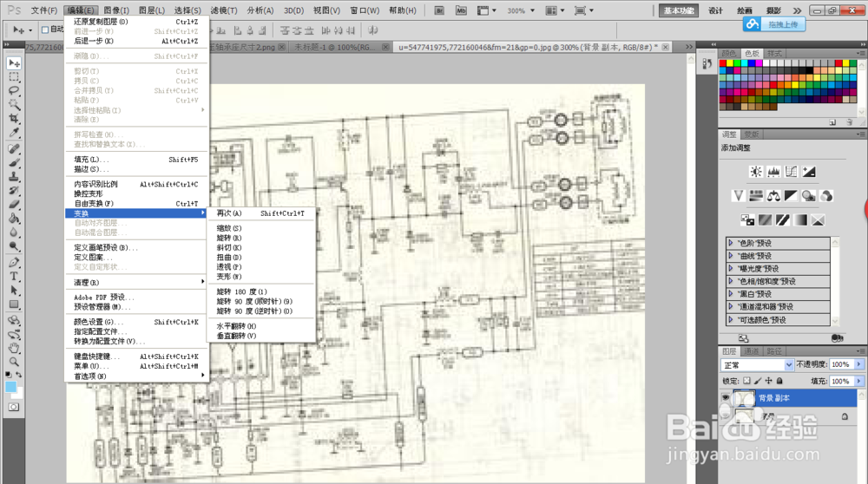Select the Pen tool
The width and height of the screenshot is (868, 484).
[x=14, y=263]
